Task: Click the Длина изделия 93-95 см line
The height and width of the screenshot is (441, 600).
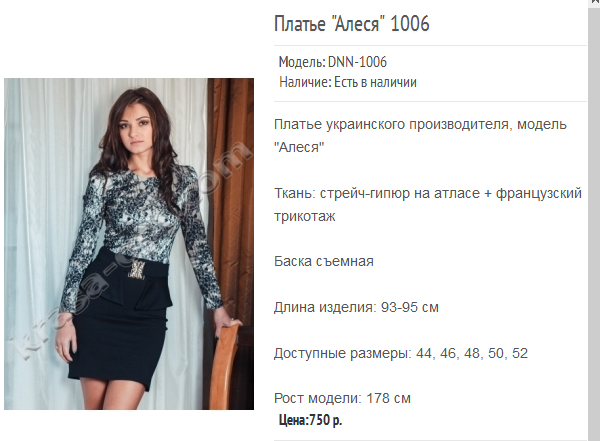Action: (356, 307)
